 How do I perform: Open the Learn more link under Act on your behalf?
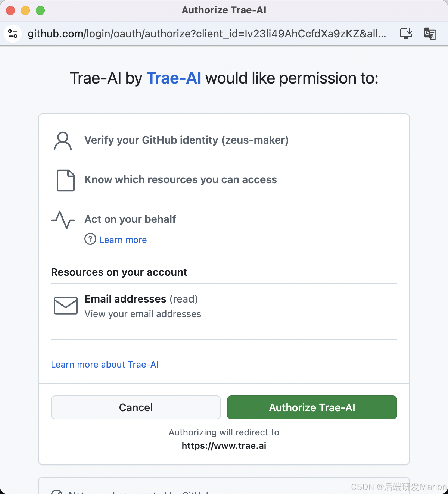tap(123, 240)
